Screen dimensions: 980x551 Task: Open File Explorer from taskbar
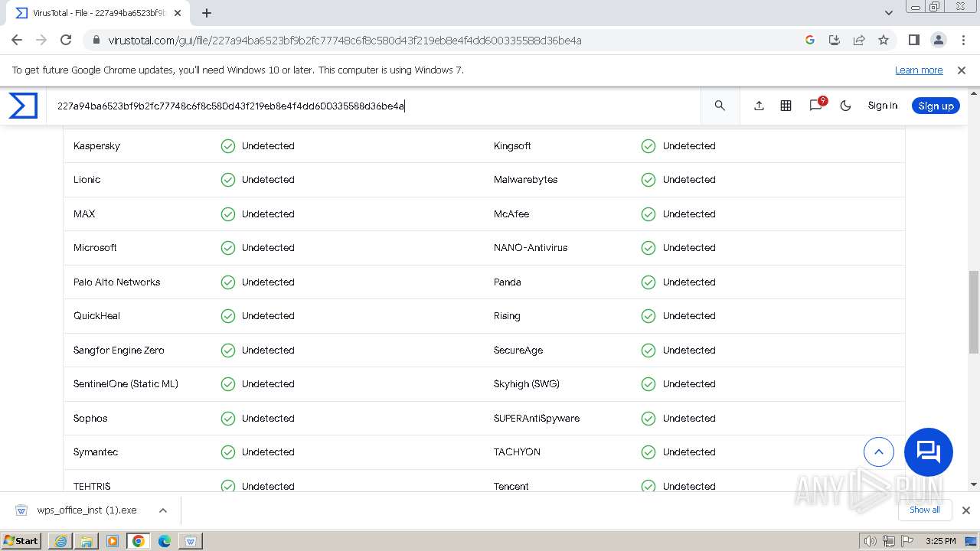coord(87,540)
